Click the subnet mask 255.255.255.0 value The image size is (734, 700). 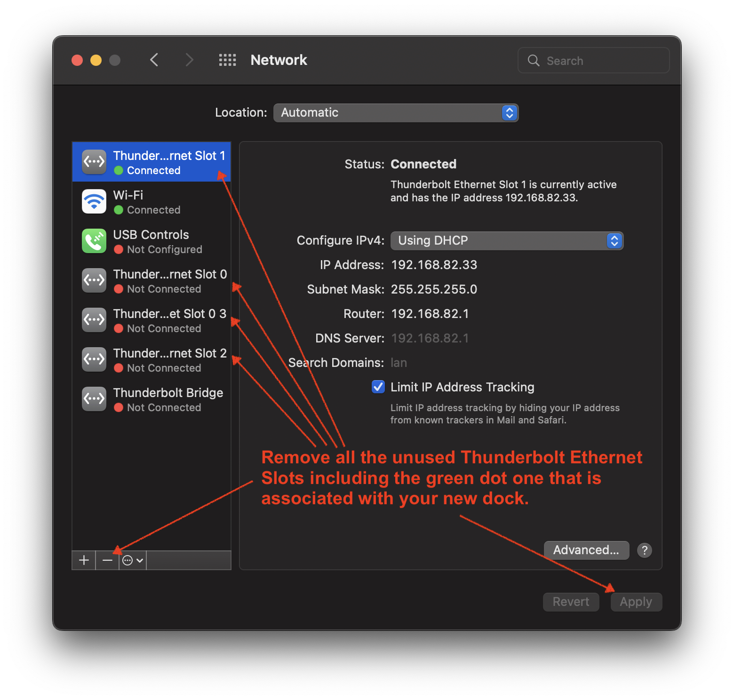click(x=434, y=289)
